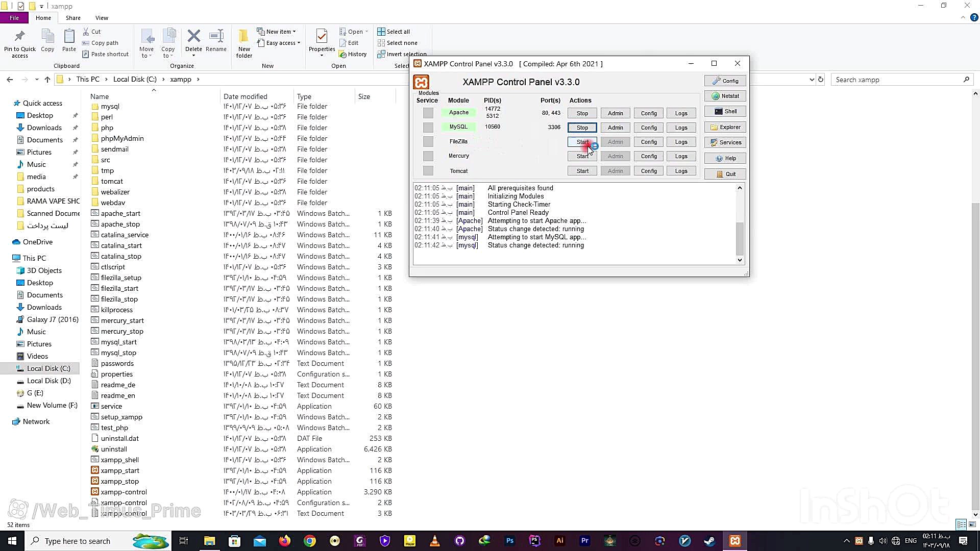Open Firefox from taskbar
The height and width of the screenshot is (551, 980).
click(x=284, y=541)
